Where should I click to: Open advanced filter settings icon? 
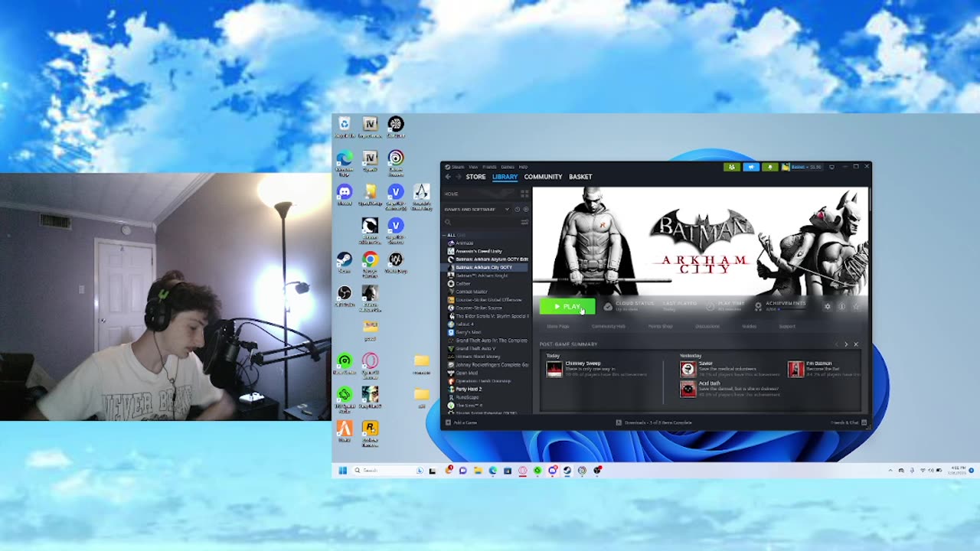tap(524, 222)
